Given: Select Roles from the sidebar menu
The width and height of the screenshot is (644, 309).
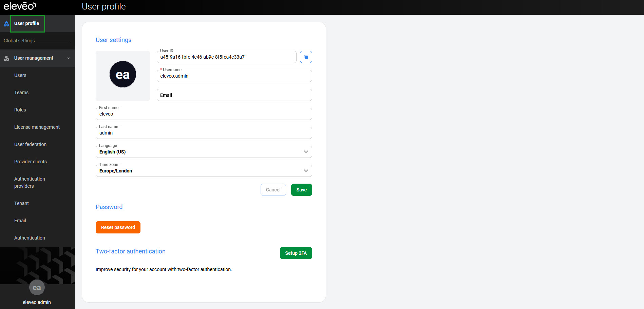Looking at the screenshot, I should [x=20, y=110].
